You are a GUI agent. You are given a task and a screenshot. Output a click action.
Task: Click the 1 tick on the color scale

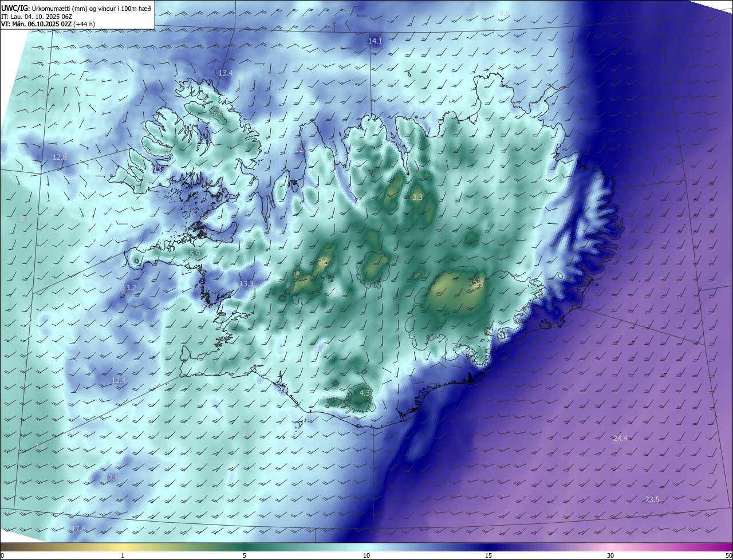click(x=123, y=555)
